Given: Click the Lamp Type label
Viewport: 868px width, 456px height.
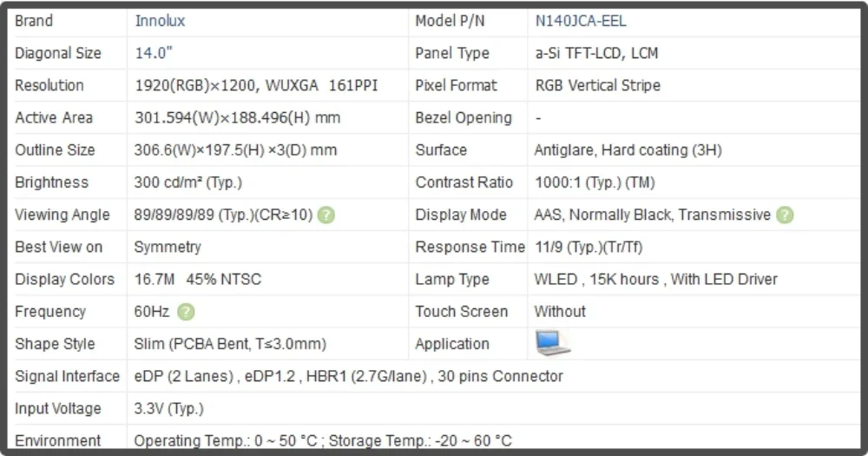Looking at the screenshot, I should [452, 280].
